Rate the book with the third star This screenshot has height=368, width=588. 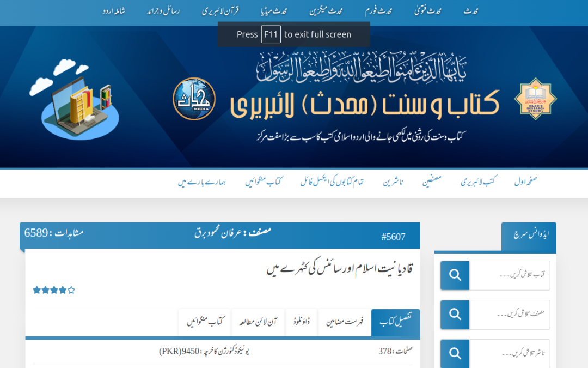click(54, 290)
